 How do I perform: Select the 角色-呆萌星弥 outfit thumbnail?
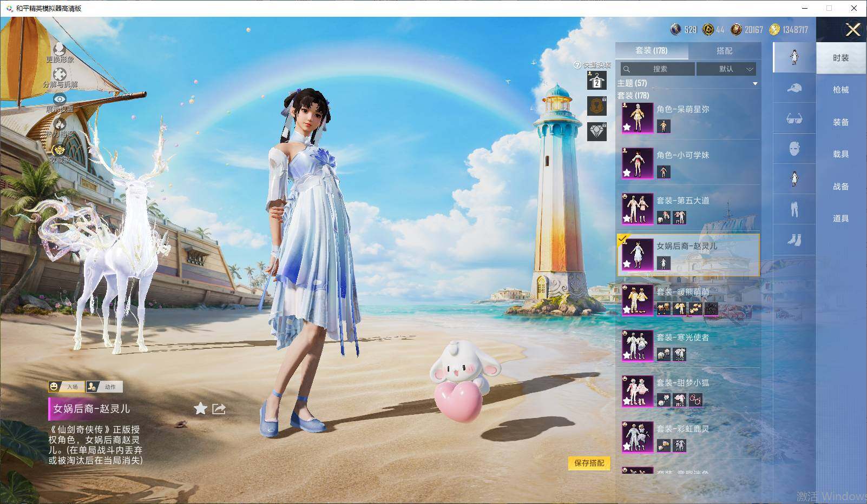637,117
